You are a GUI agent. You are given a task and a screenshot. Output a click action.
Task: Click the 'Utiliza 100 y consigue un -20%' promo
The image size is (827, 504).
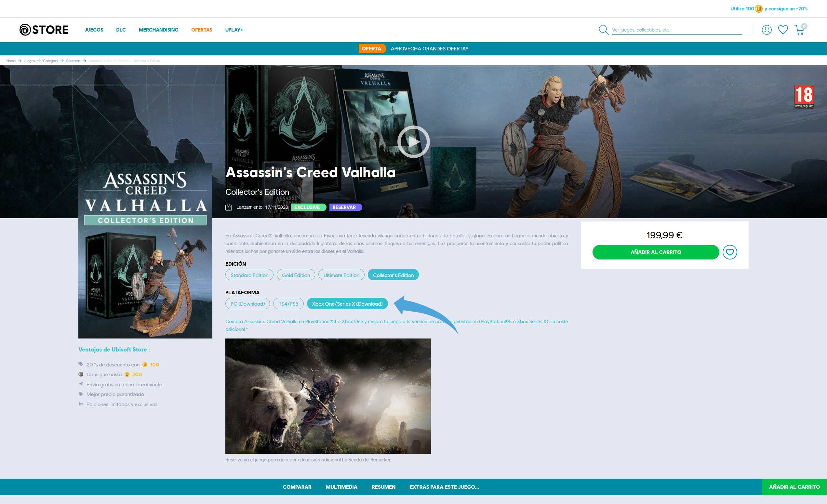(x=768, y=9)
